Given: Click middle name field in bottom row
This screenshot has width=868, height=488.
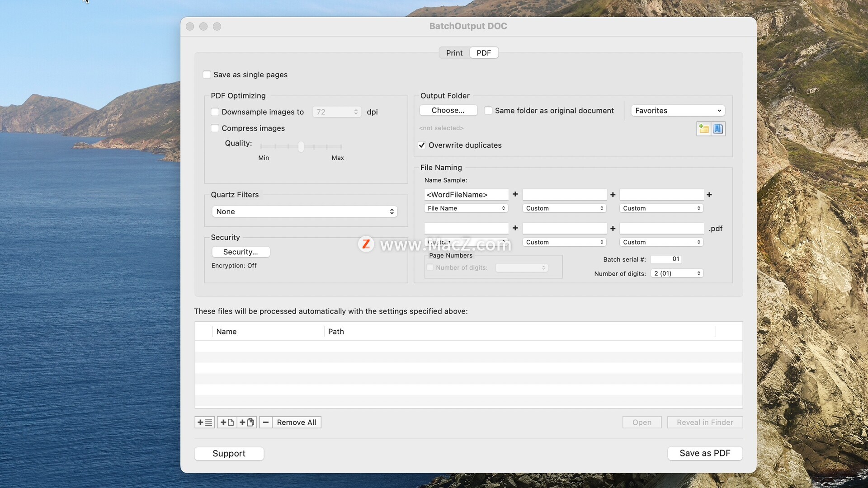Looking at the screenshot, I should click(565, 229).
